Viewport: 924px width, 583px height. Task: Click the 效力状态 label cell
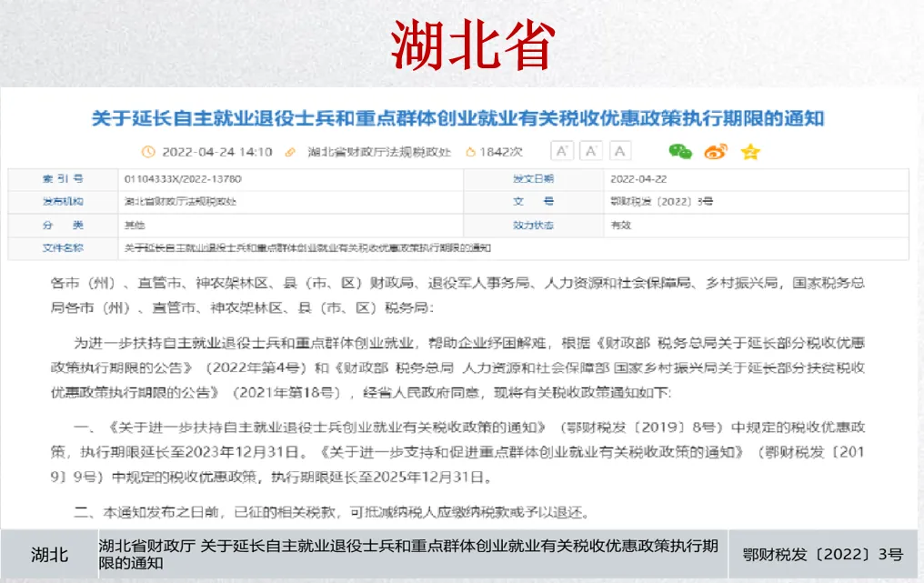tap(533, 226)
